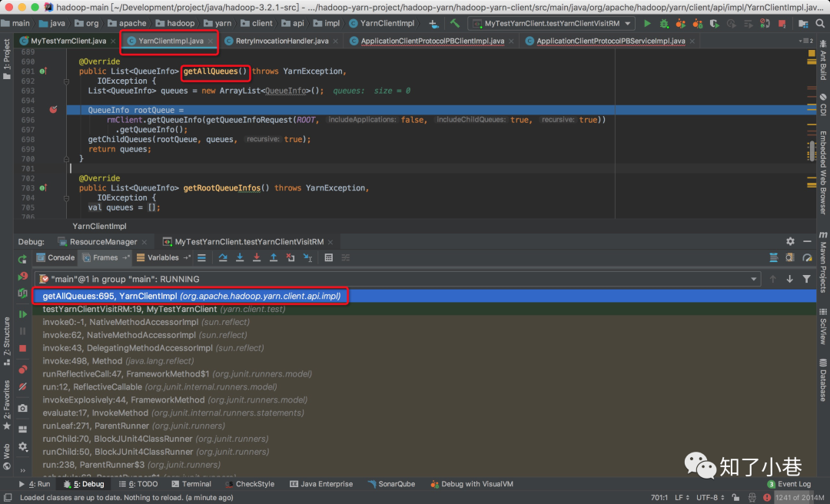This screenshot has width=830, height=504.
Task: Select the runLeaf:271, ParentRunner frame
Action: 424,426
